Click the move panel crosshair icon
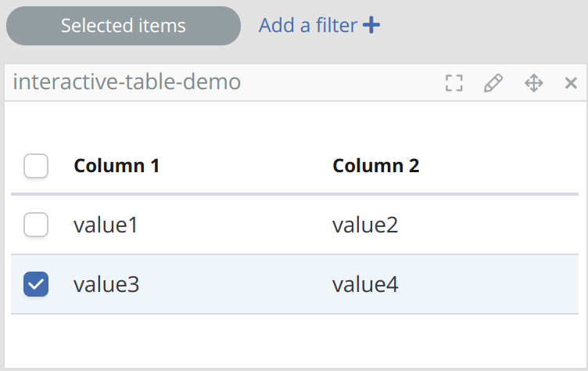 pos(533,83)
